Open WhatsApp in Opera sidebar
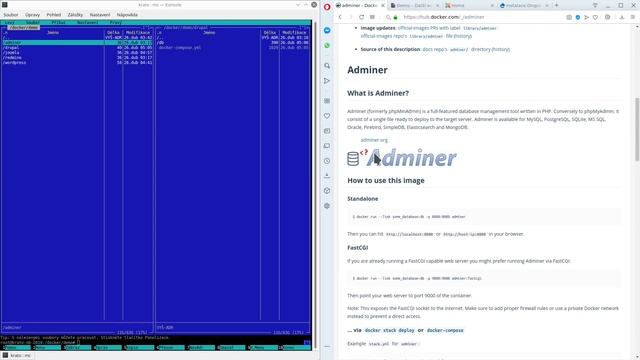The height and width of the screenshot is (360, 640). (x=327, y=46)
